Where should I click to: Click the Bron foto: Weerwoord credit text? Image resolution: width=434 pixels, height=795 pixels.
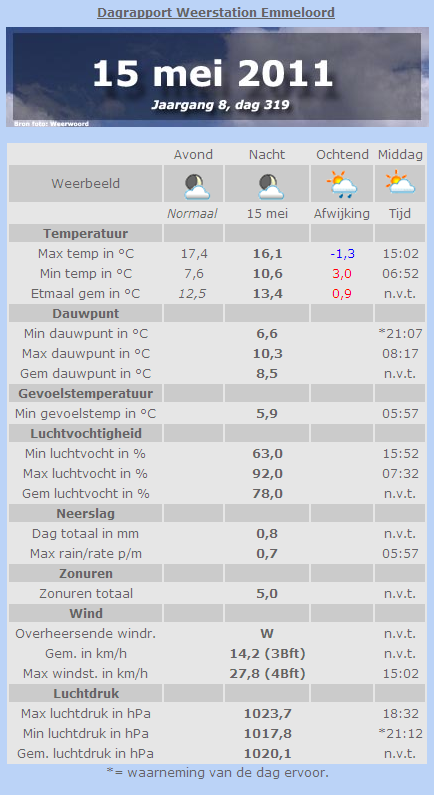pyautogui.click(x=51, y=123)
